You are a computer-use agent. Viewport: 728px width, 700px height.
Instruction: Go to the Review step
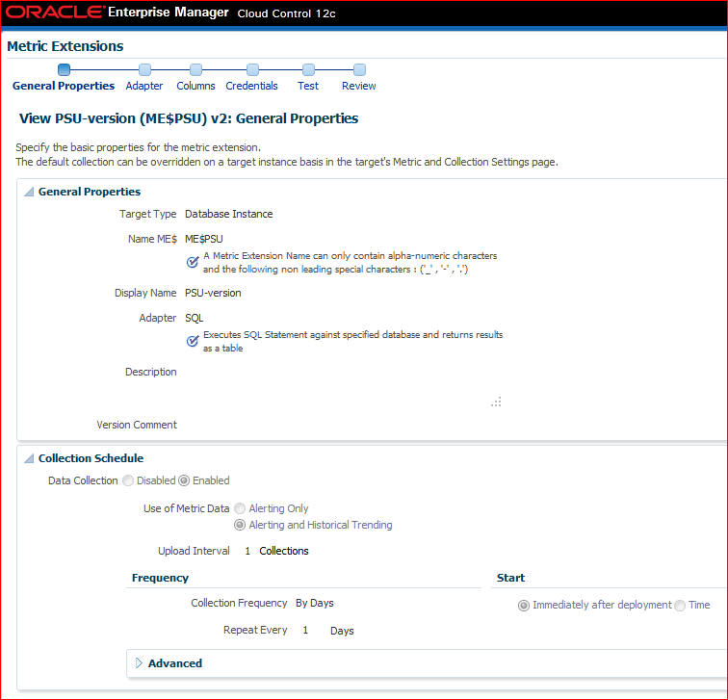click(x=359, y=86)
